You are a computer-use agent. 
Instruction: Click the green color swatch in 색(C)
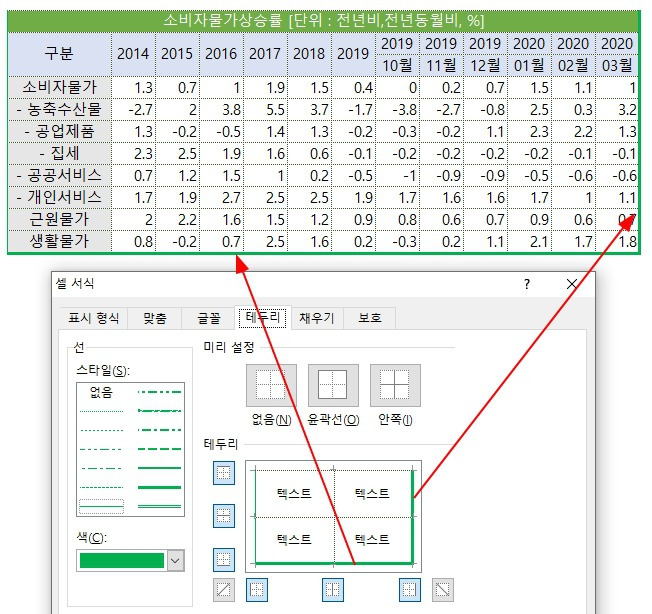(x=122, y=560)
